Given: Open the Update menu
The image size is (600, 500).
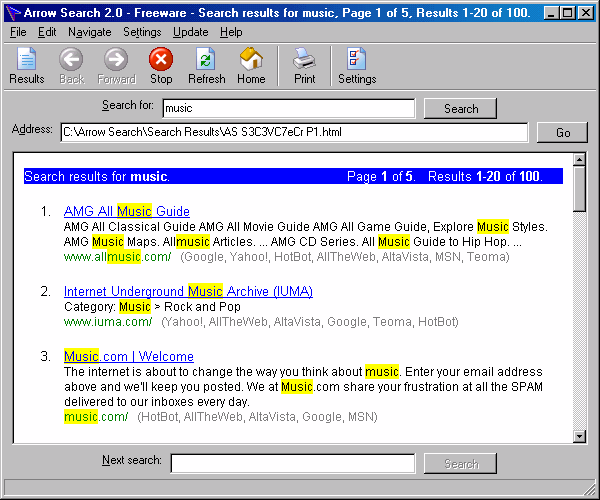Looking at the screenshot, I should [x=191, y=32].
